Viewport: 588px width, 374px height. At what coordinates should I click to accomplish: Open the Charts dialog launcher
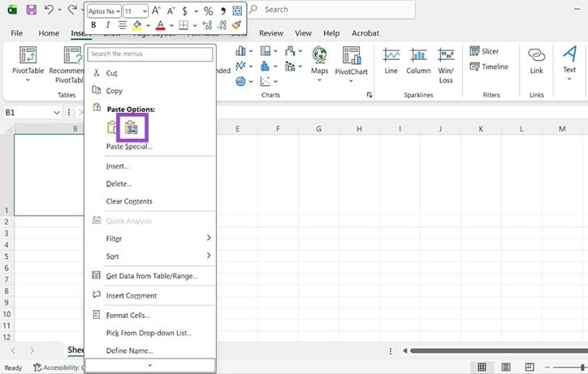[x=370, y=95]
